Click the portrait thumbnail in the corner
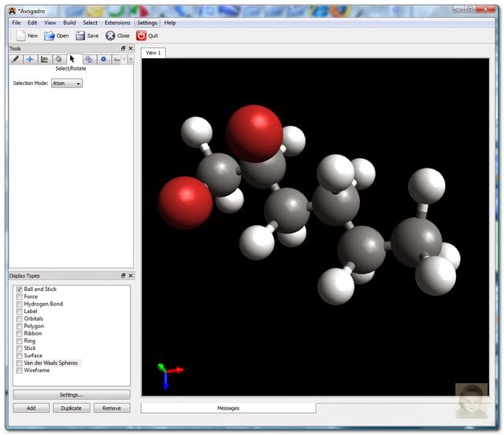The height and width of the screenshot is (435, 504). tap(471, 400)
